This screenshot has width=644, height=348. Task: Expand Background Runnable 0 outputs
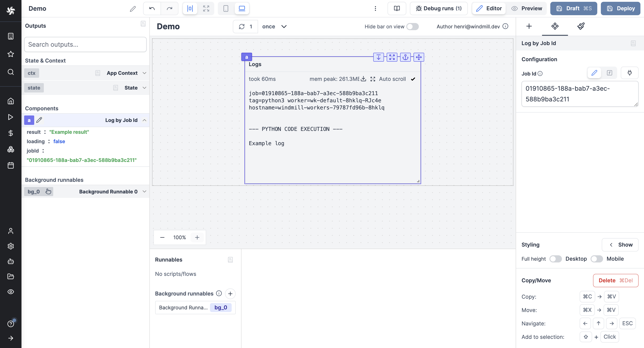click(144, 191)
